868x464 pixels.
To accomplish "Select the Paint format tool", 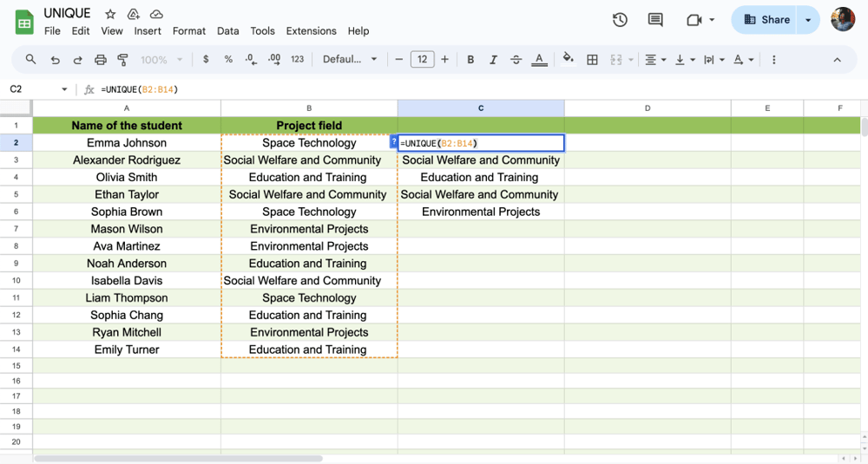I will (122, 60).
